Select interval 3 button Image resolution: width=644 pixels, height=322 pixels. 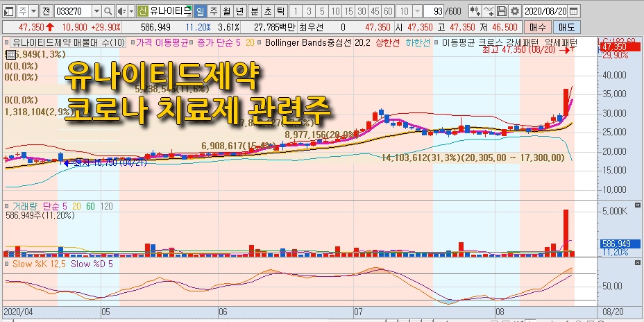309,11
